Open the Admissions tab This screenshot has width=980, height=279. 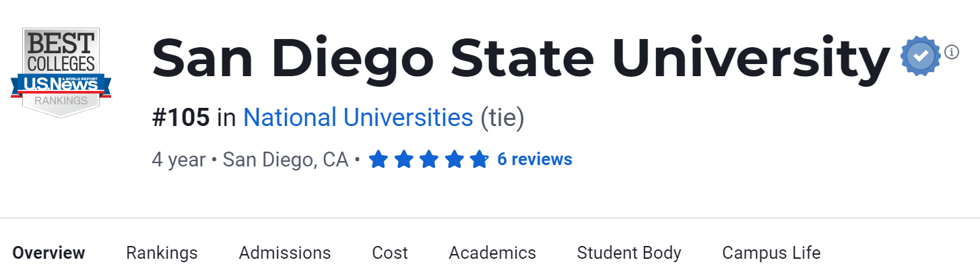(285, 253)
